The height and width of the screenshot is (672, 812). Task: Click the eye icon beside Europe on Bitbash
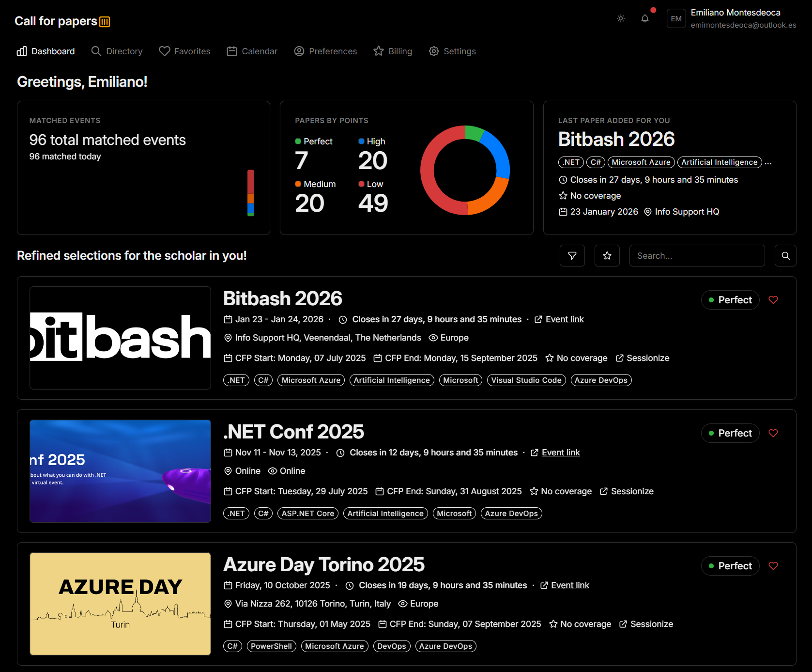point(433,338)
